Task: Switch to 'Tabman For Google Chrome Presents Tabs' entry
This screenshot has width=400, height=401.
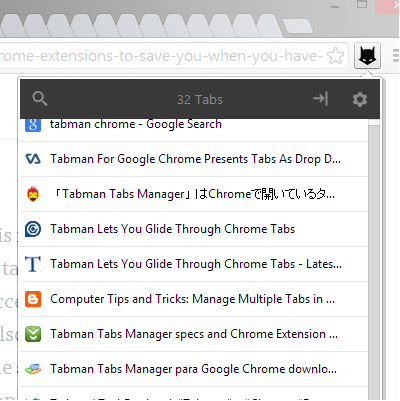Action: 194,159
